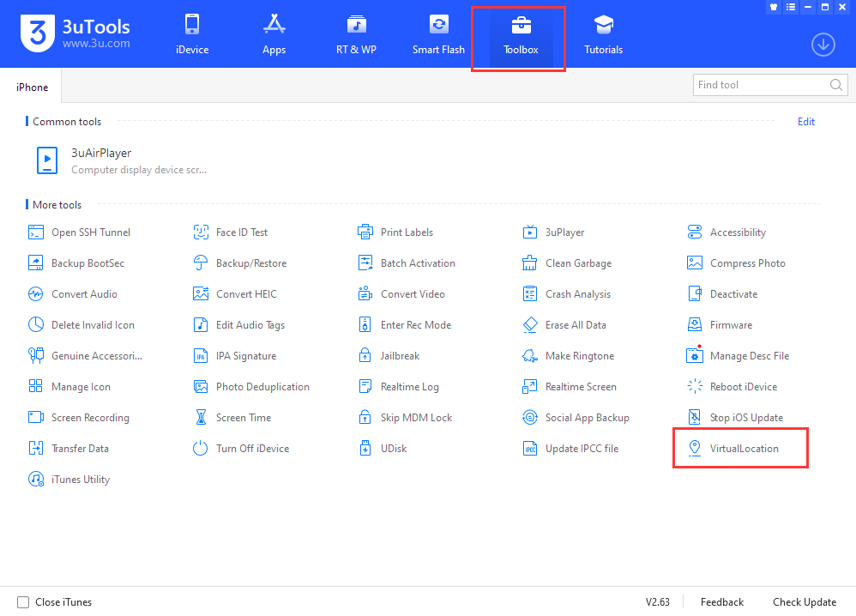Start Reboot iDevice tool

click(743, 387)
